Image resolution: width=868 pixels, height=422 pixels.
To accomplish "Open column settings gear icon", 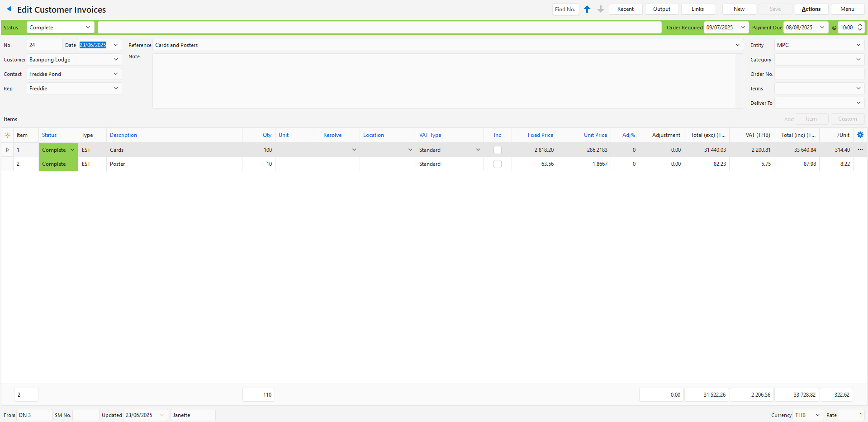I will (x=860, y=135).
